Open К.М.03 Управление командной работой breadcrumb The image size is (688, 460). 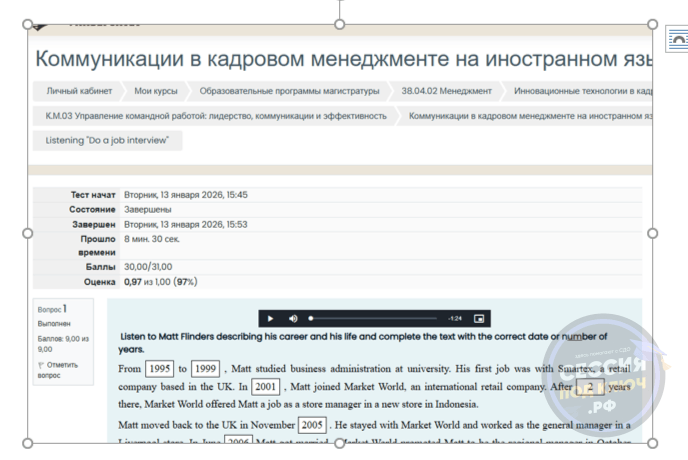[216, 116]
